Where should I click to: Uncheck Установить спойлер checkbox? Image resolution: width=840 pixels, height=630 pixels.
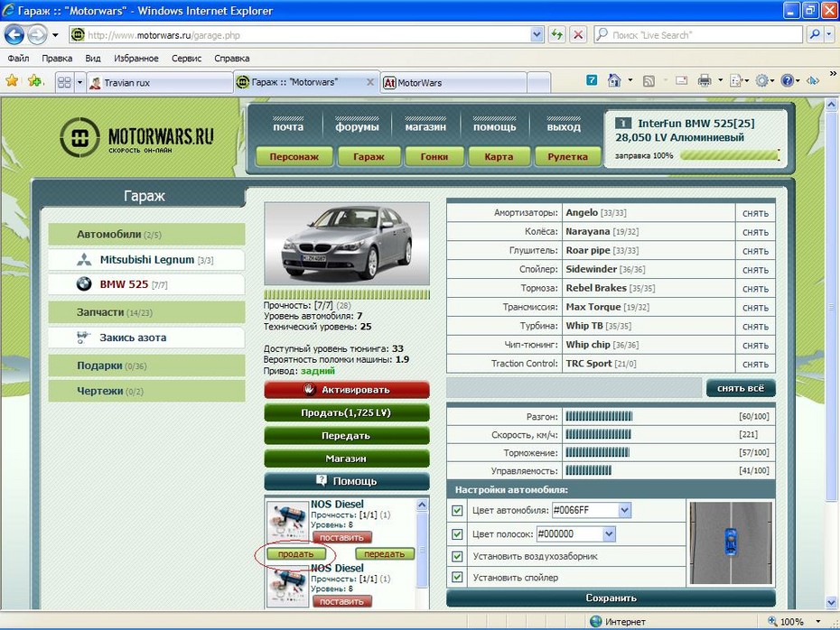pyautogui.click(x=457, y=578)
